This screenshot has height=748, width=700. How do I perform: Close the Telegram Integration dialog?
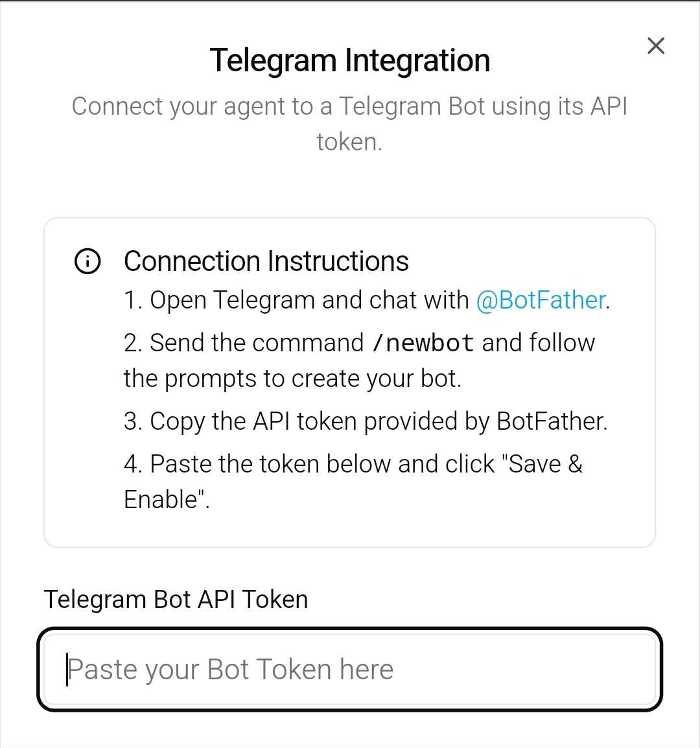click(656, 46)
